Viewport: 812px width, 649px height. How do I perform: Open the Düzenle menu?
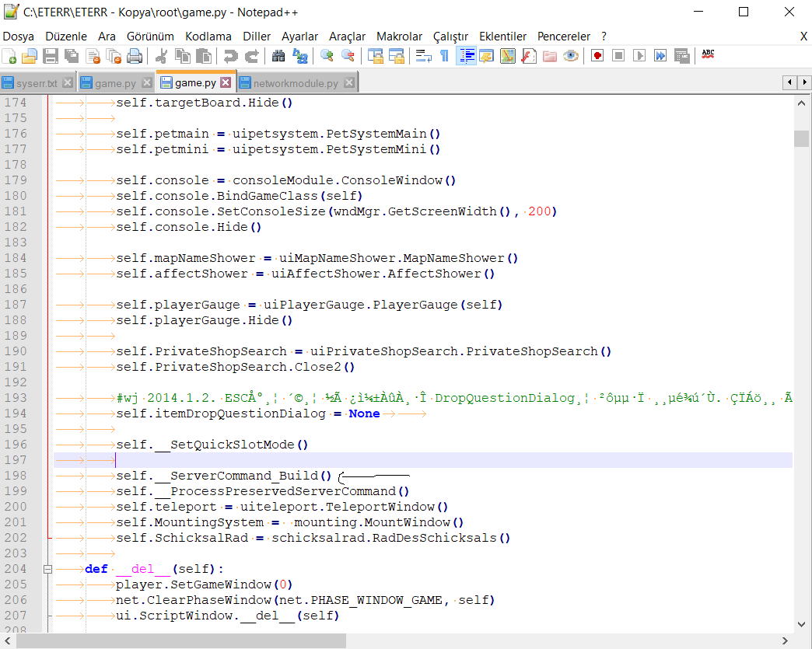pyautogui.click(x=66, y=37)
